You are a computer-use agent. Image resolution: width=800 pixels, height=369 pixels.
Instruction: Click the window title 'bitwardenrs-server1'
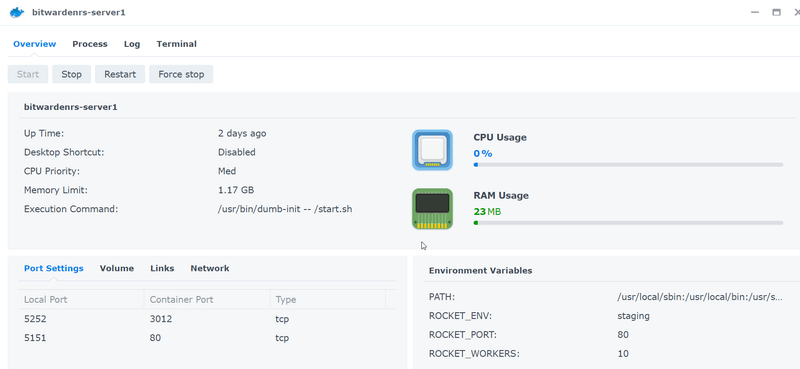(x=79, y=12)
